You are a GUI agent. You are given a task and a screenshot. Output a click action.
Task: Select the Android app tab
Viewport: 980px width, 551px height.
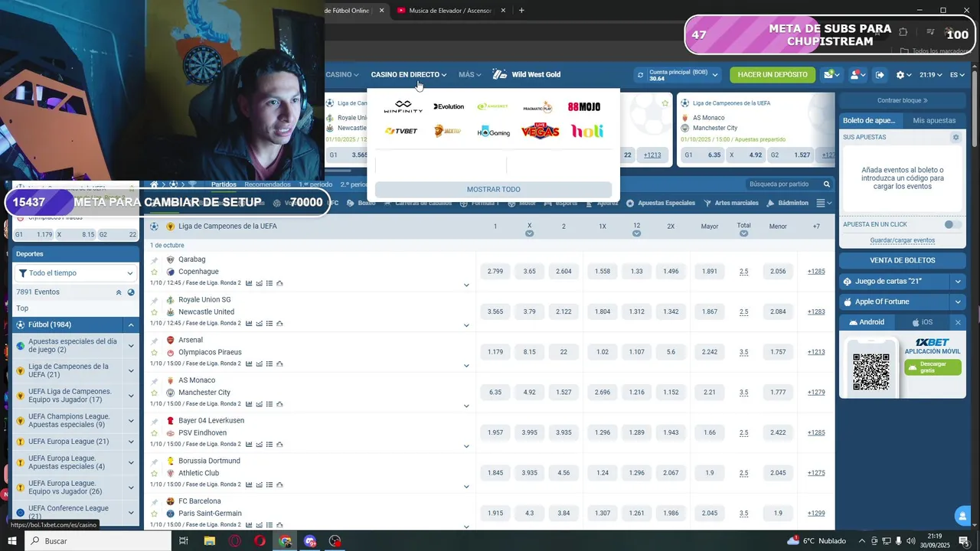pyautogui.click(x=866, y=322)
